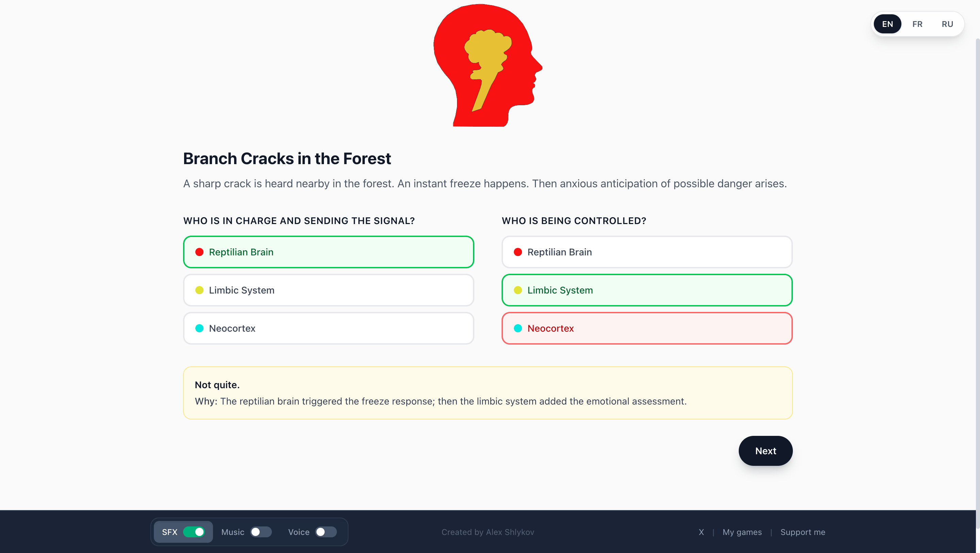Screen dimensions: 980x553
Task: Turn on the Voice toggle
Action: click(326, 532)
